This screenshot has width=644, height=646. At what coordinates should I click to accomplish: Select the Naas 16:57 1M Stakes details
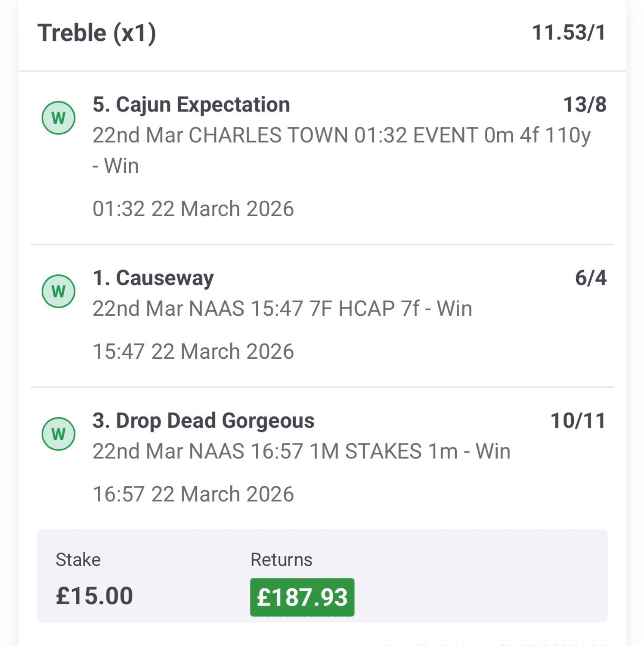tap(301, 451)
